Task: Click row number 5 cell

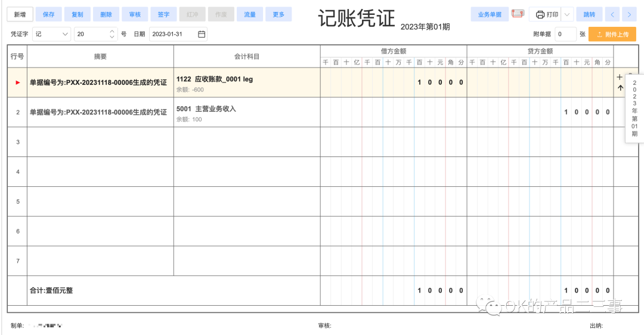Action: point(18,202)
